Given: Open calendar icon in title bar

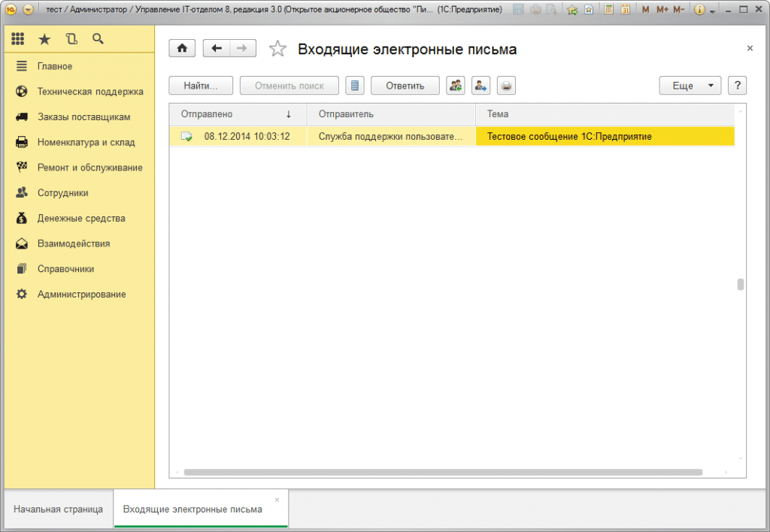Looking at the screenshot, I should point(625,9).
